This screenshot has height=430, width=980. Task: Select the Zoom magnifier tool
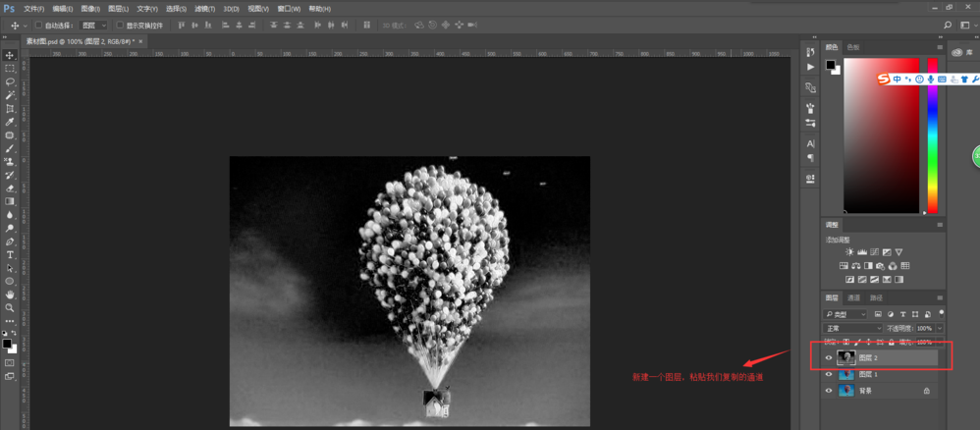coord(10,307)
